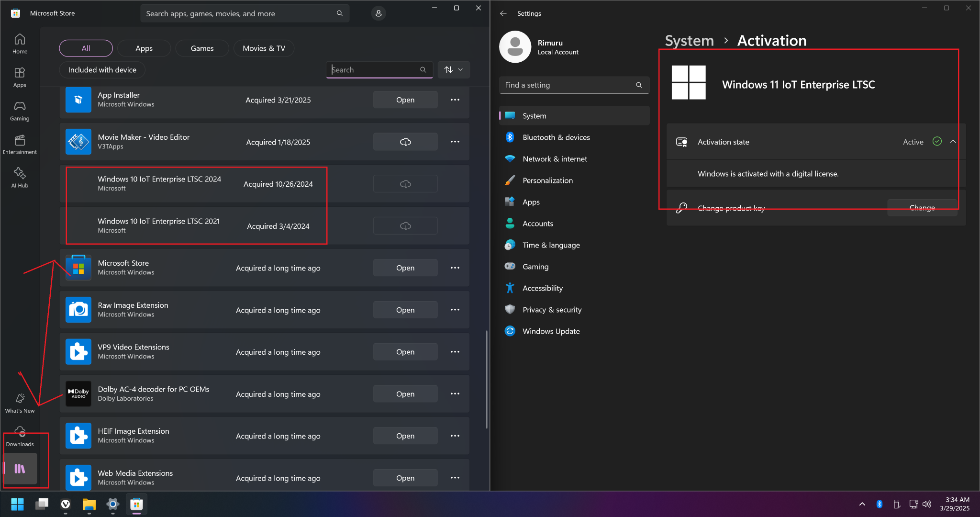
Task: Click the Store top search magnifier icon
Action: click(340, 13)
